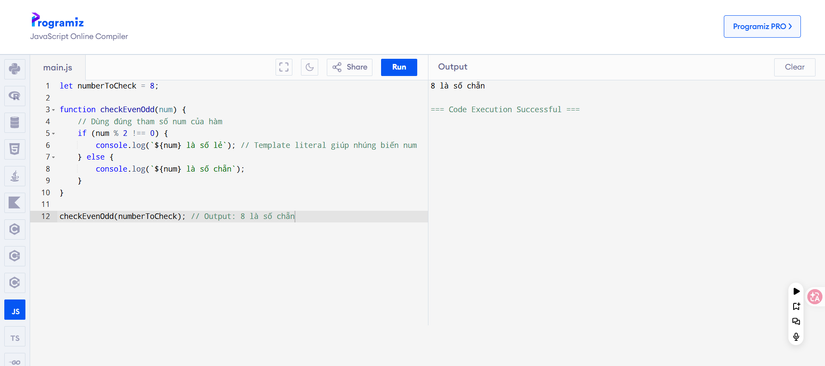Collapse the checkEvenOdd function fold arrow
825x366 pixels.
(x=53, y=110)
